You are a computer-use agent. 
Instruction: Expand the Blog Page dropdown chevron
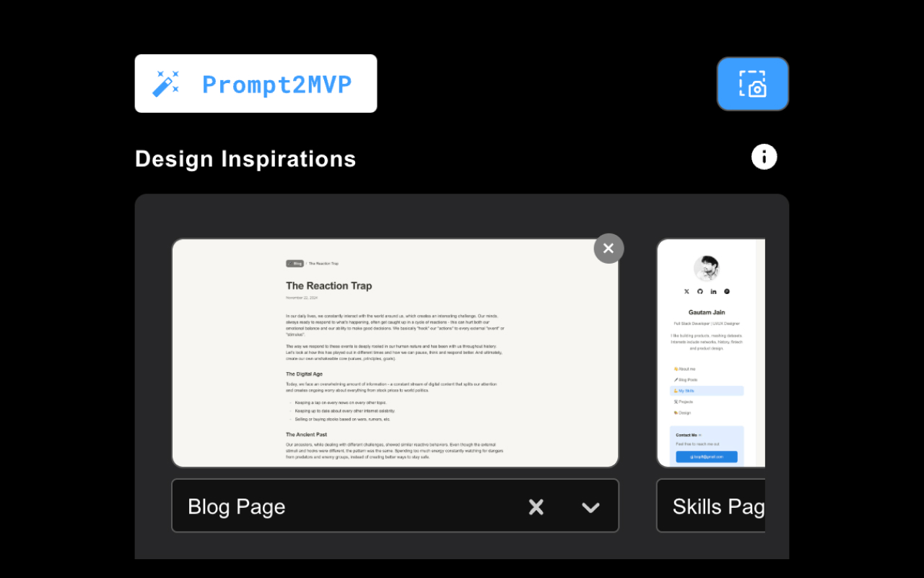tap(590, 507)
